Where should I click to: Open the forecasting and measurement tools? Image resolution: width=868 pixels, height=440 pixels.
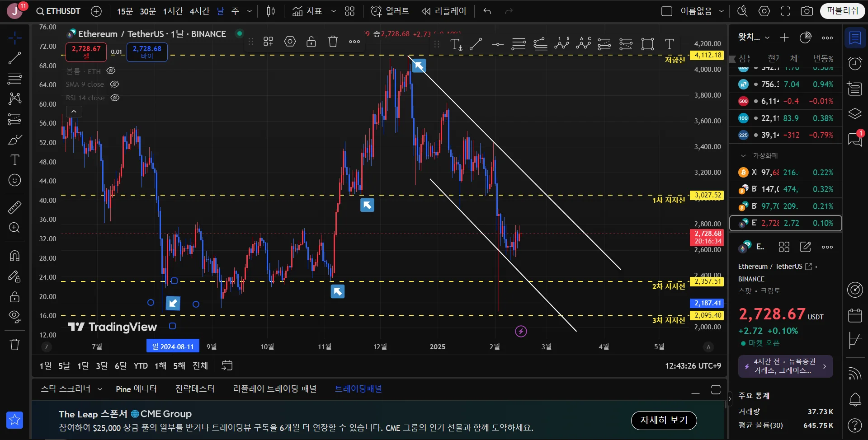tap(15, 119)
